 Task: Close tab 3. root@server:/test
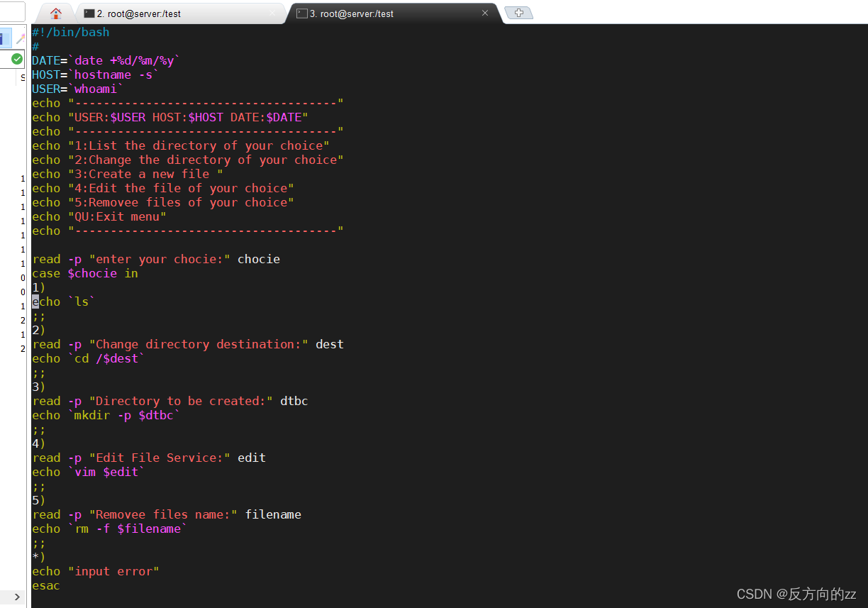(x=485, y=13)
